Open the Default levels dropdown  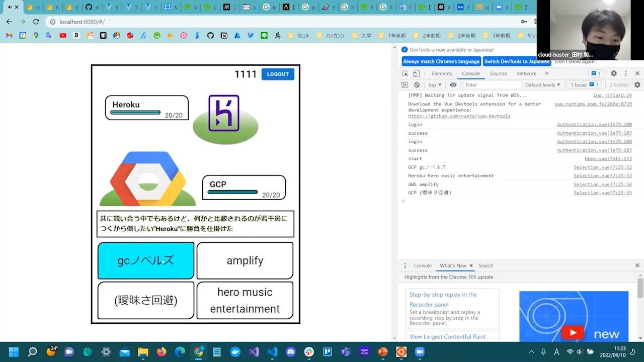point(542,85)
